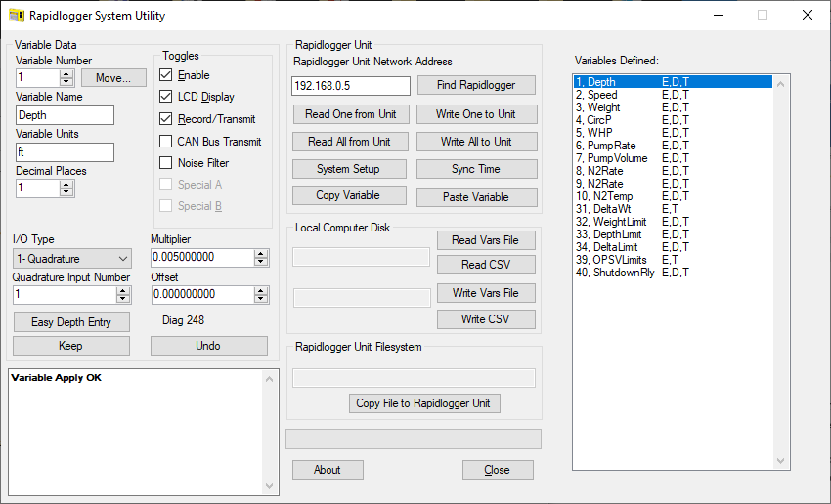The image size is (831, 504).
Task: Select '2, Speed' in variables list
Action: click(x=673, y=95)
